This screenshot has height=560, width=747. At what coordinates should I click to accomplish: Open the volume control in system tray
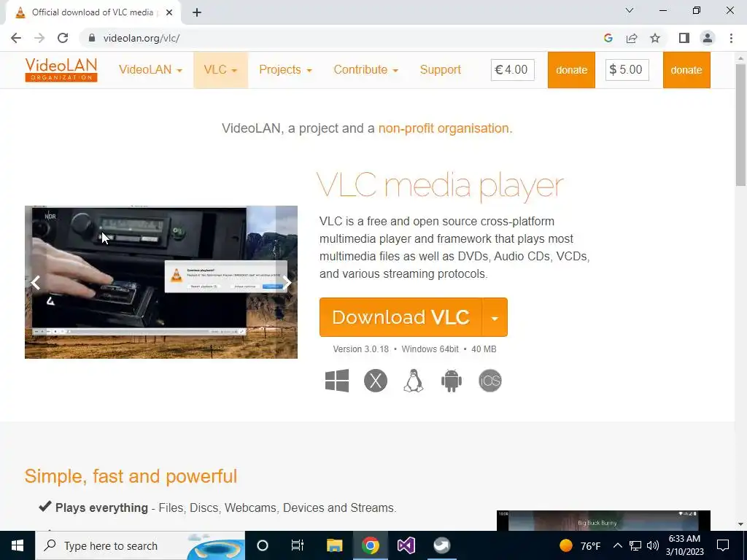(x=653, y=545)
